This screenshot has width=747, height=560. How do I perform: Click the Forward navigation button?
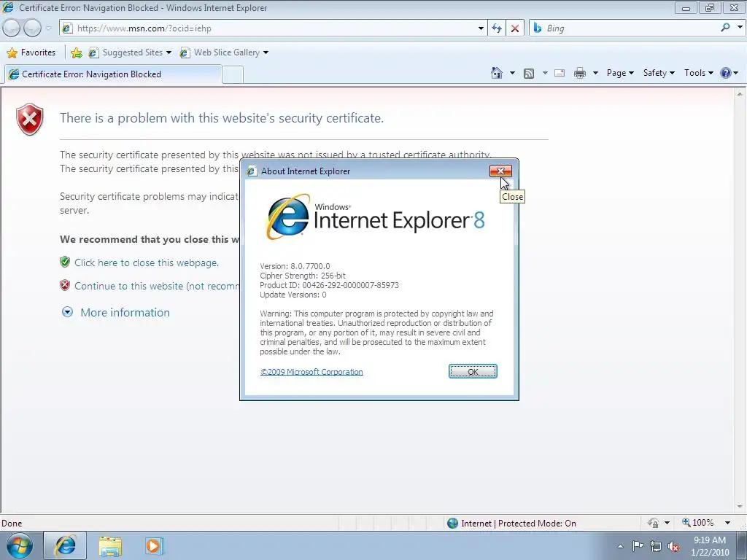point(32,28)
